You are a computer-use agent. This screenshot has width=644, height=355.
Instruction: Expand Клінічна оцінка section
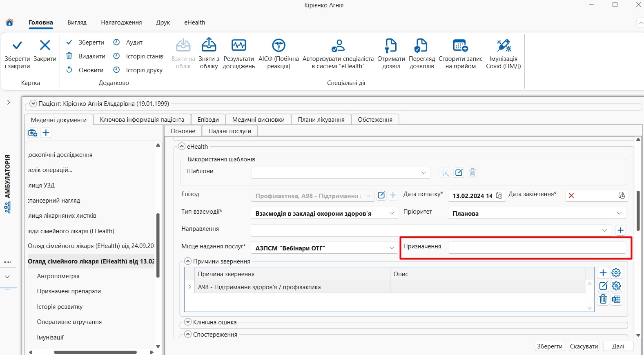(188, 322)
